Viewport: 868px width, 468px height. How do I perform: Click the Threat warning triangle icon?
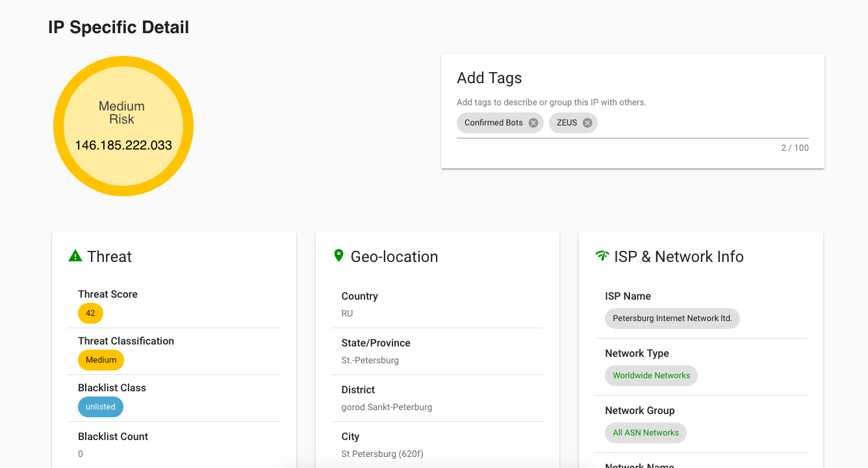(x=75, y=256)
